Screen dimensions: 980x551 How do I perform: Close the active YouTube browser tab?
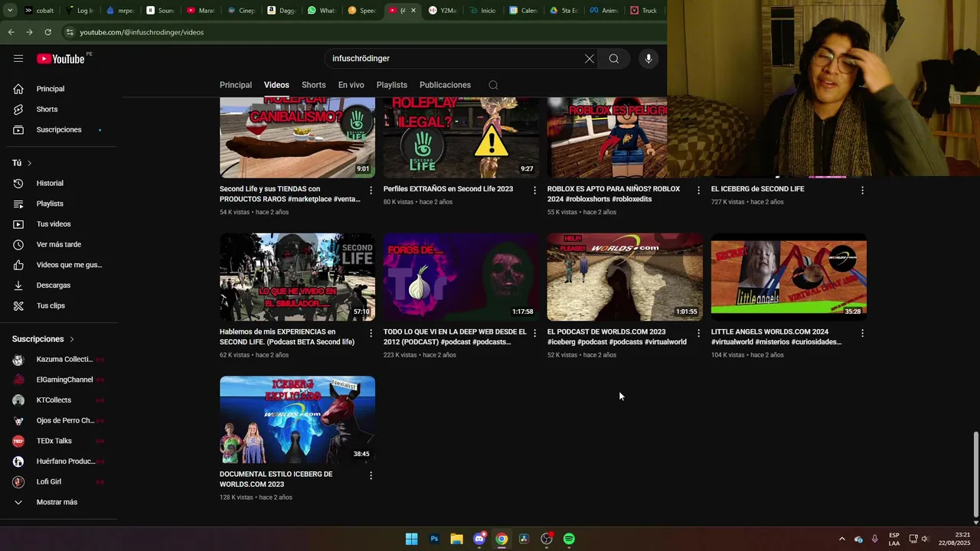[413, 11]
